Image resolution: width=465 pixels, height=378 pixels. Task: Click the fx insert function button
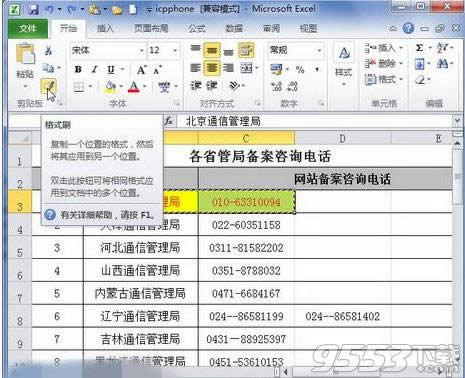point(169,121)
